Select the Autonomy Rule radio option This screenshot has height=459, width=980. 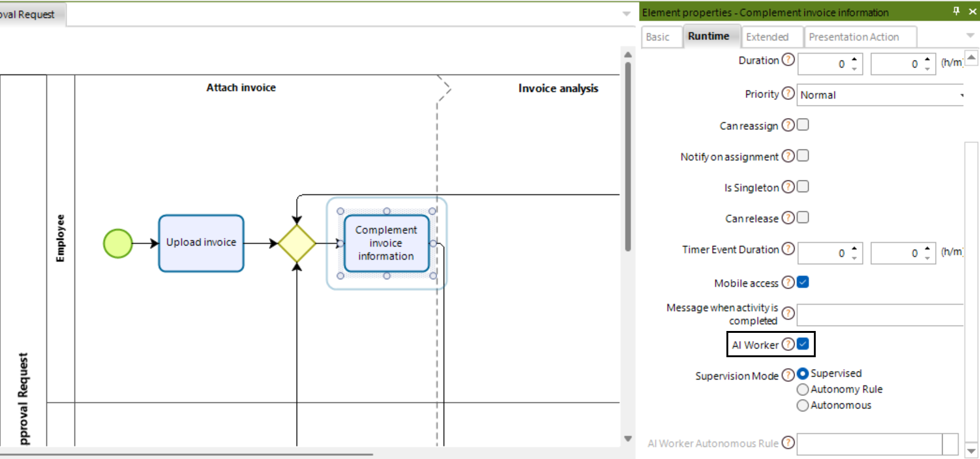(x=803, y=389)
